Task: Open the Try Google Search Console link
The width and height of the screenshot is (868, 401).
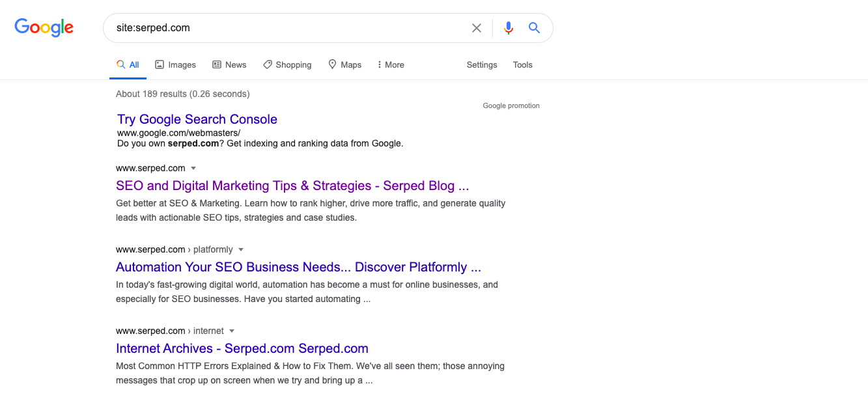Action: 197,119
